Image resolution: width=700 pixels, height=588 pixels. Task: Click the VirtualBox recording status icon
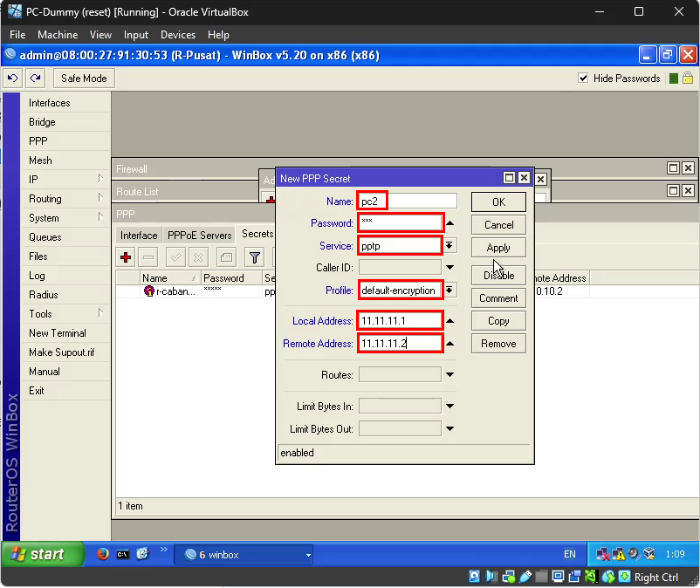tap(575, 577)
